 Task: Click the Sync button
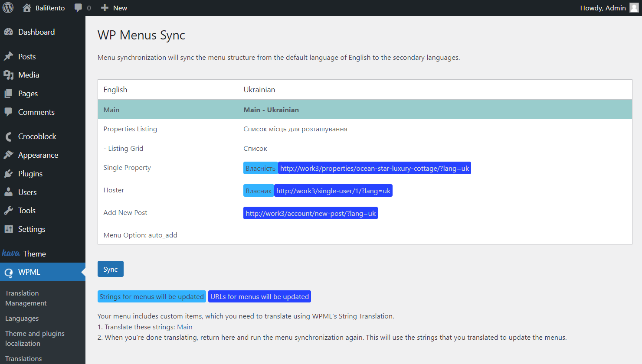111,269
